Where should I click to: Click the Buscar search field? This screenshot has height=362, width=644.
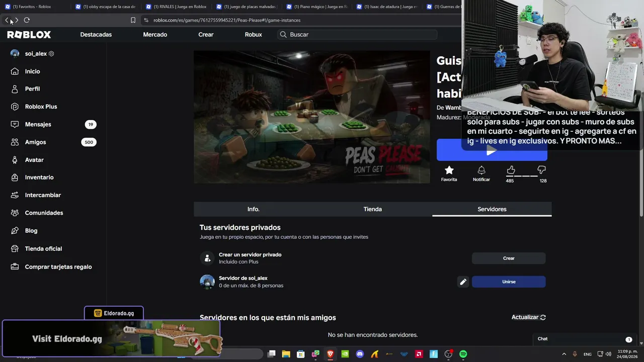357,35
